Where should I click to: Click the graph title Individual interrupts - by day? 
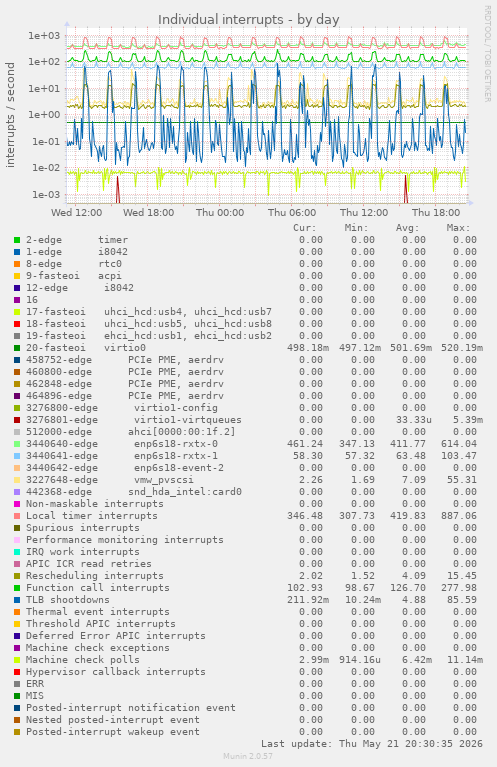[248, 20]
